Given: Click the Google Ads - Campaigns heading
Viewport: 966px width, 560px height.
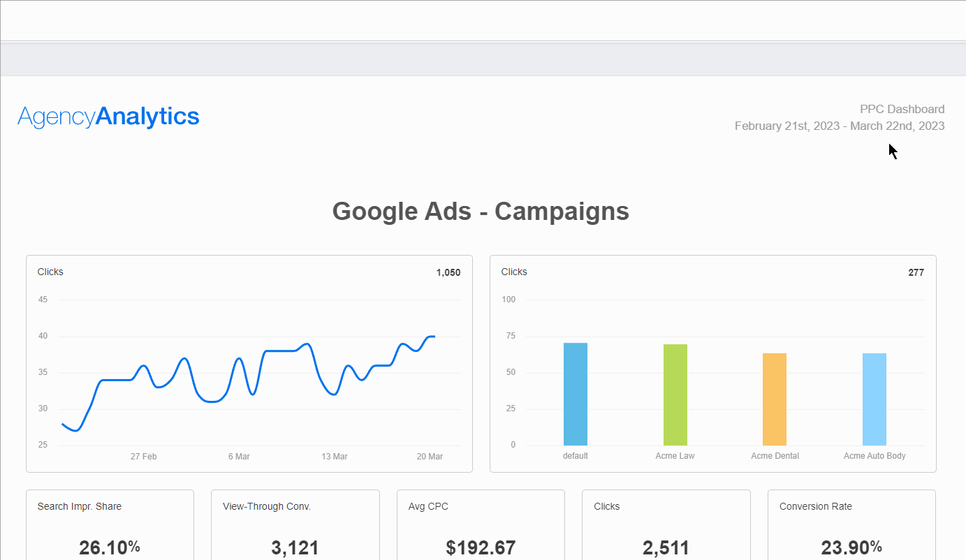Looking at the screenshot, I should tap(481, 211).
